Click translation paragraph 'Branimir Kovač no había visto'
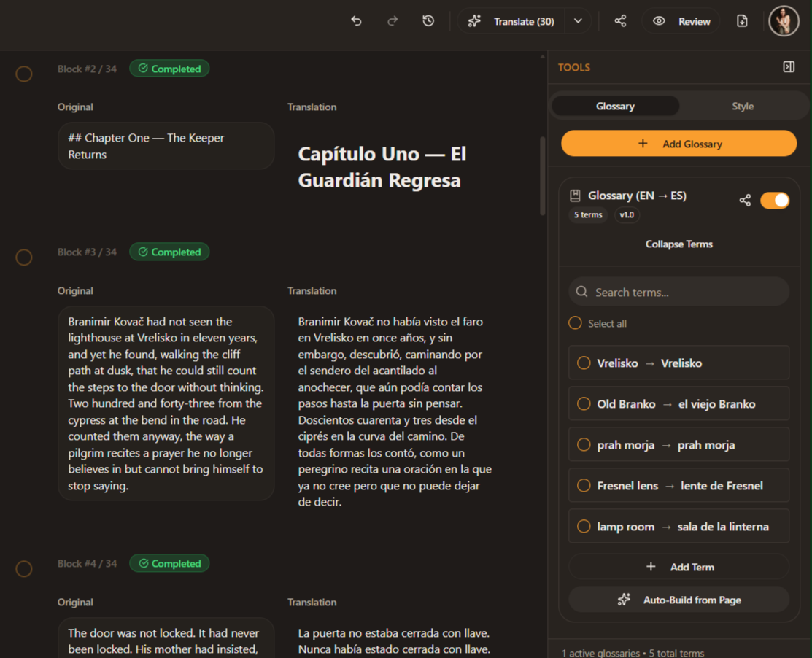Screen dimensions: 812x658 click(395, 411)
